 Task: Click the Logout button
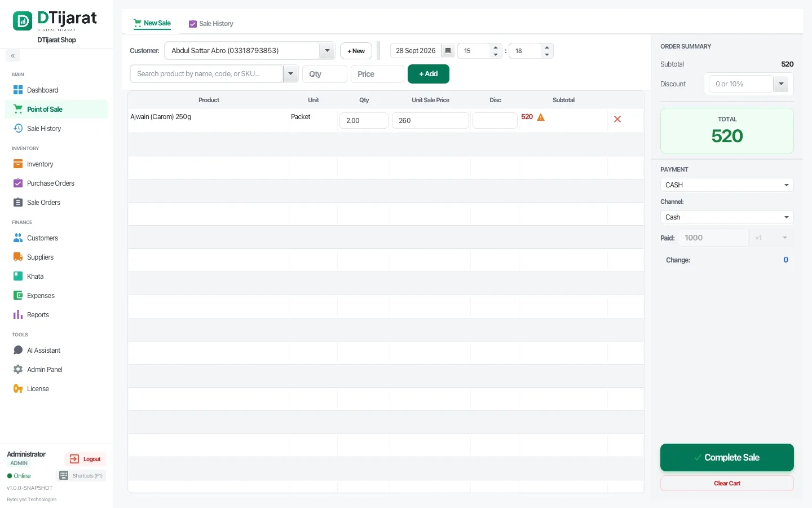pos(85,459)
